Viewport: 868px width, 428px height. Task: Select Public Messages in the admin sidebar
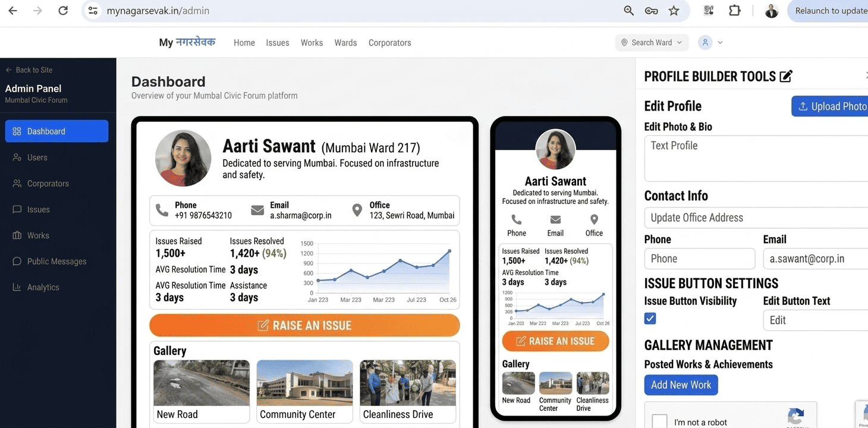click(x=56, y=262)
